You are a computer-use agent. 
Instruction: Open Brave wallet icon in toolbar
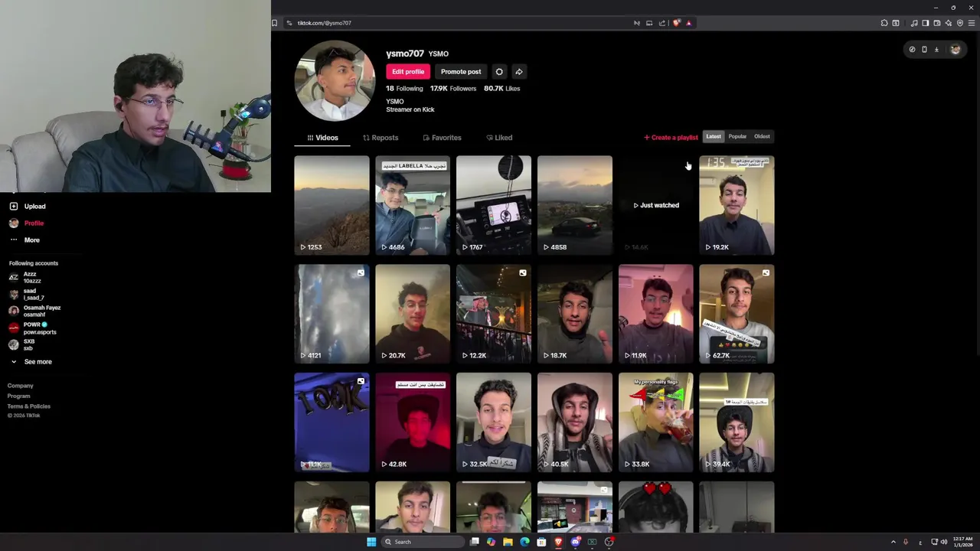tap(936, 23)
